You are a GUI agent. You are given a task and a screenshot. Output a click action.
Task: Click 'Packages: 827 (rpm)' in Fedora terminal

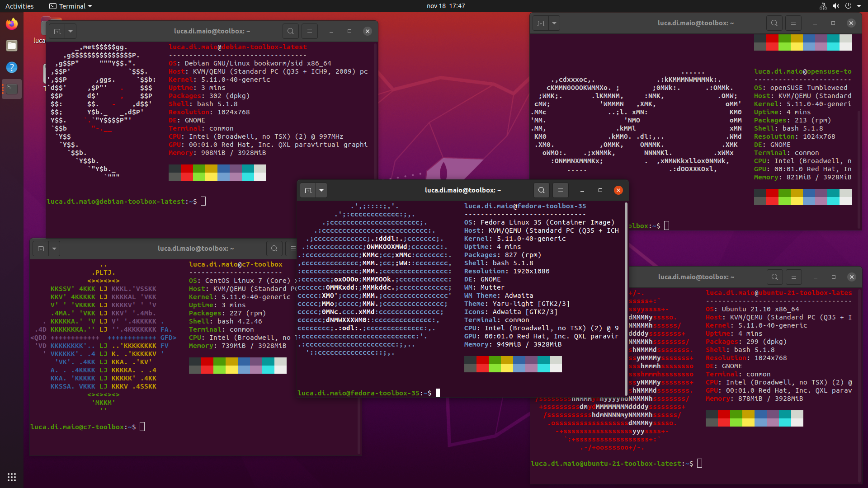[x=503, y=255]
